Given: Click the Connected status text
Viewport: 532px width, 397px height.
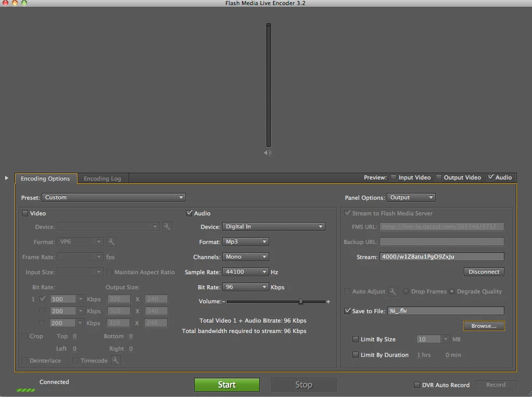Looking at the screenshot, I should click(x=54, y=382).
